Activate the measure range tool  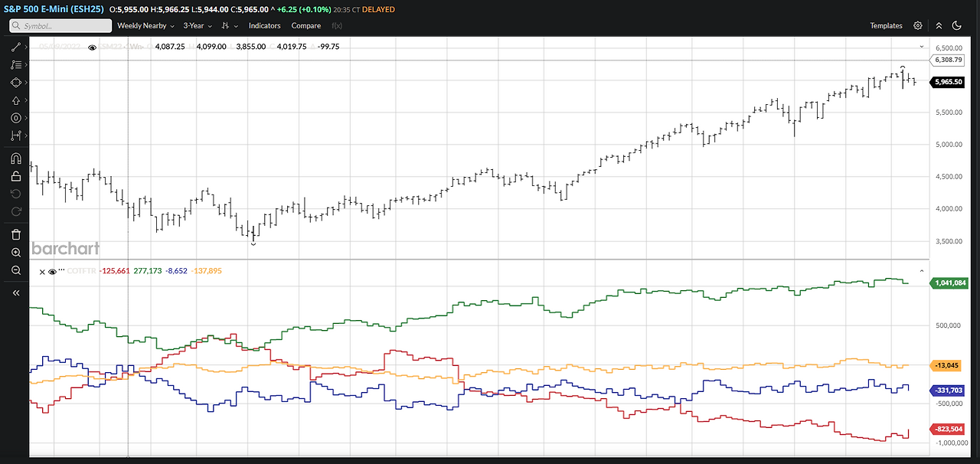(x=16, y=136)
